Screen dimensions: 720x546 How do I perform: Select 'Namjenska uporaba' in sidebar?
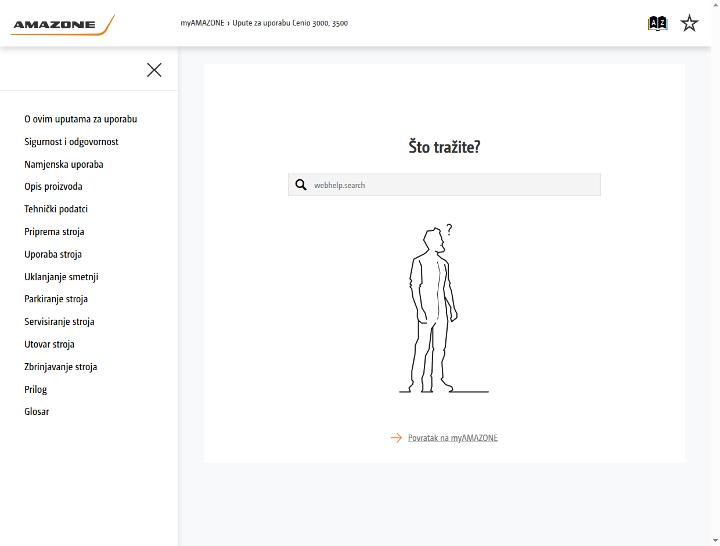click(64, 164)
